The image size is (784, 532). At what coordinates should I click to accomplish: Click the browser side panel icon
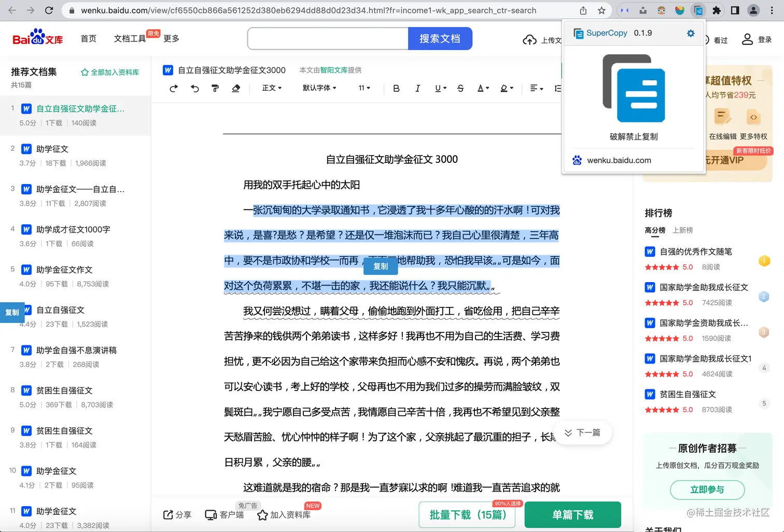tap(735, 10)
